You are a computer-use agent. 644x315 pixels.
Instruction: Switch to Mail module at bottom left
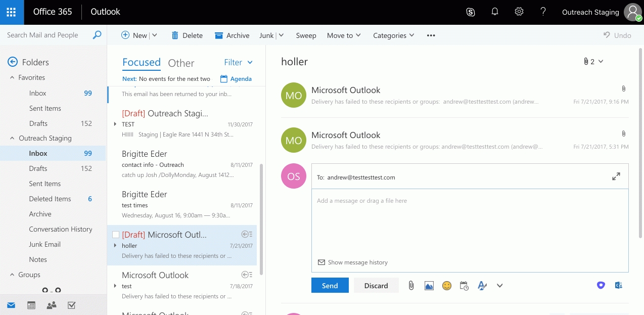[x=11, y=305]
